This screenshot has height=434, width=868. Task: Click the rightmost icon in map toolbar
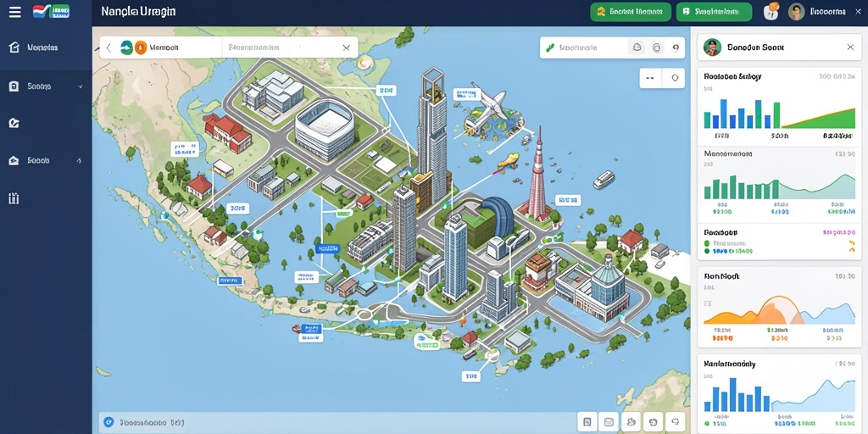676,48
